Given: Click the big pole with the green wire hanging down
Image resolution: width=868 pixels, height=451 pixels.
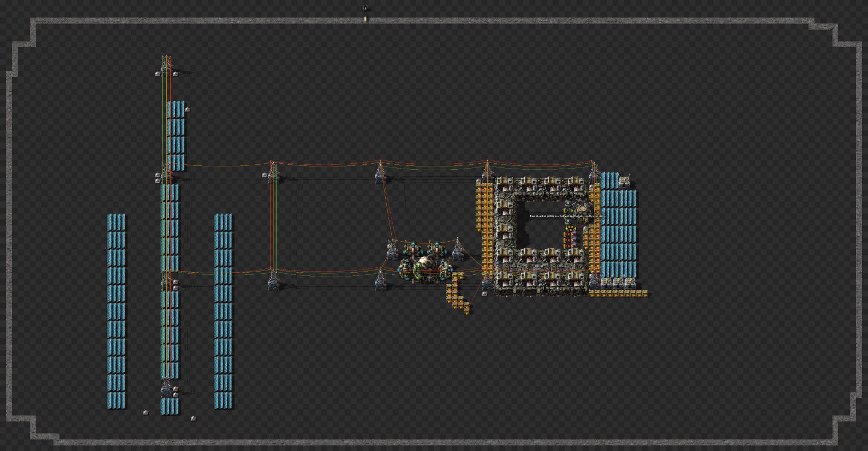Looking at the screenshot, I should coord(273,172).
